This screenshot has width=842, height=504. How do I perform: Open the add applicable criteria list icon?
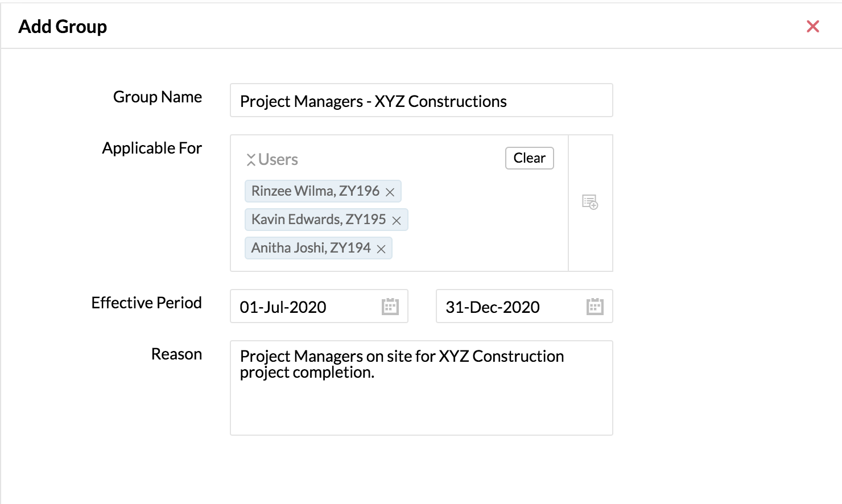coord(590,202)
